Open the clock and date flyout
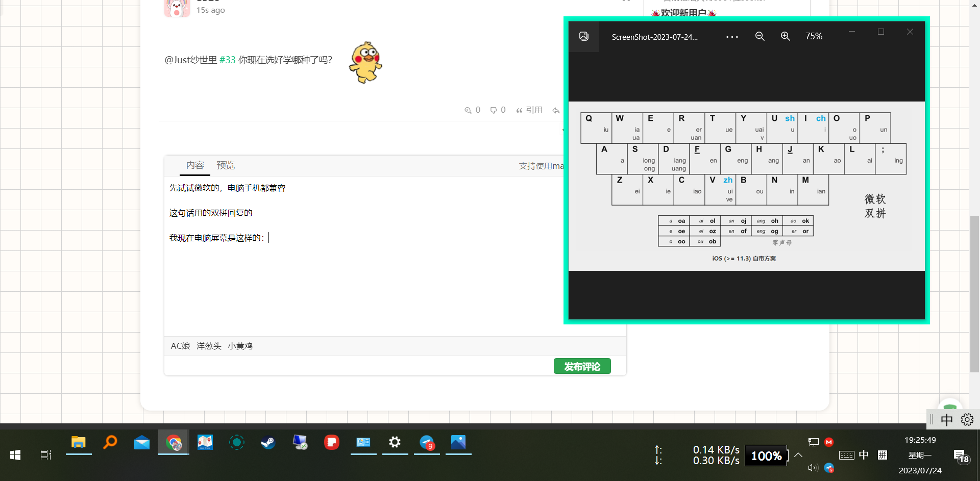 (920, 455)
